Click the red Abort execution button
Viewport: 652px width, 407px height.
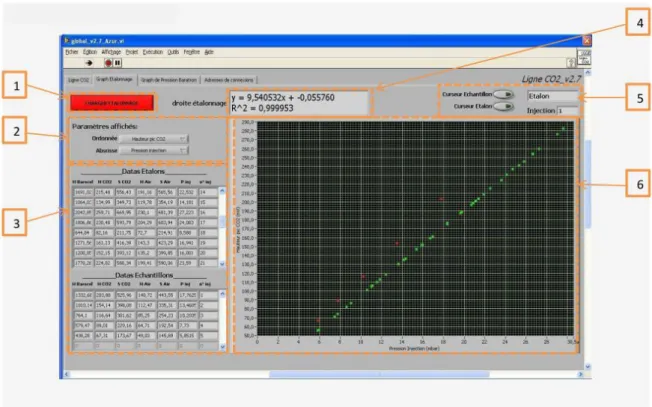coord(108,63)
